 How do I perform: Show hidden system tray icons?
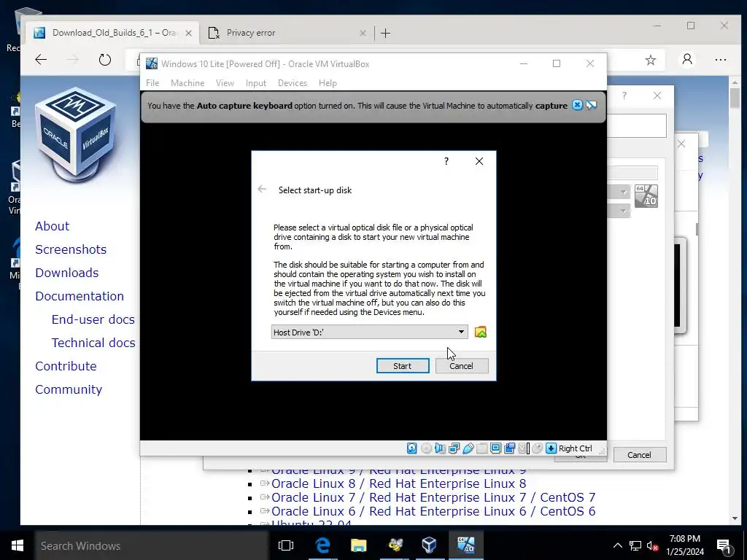tap(617, 545)
